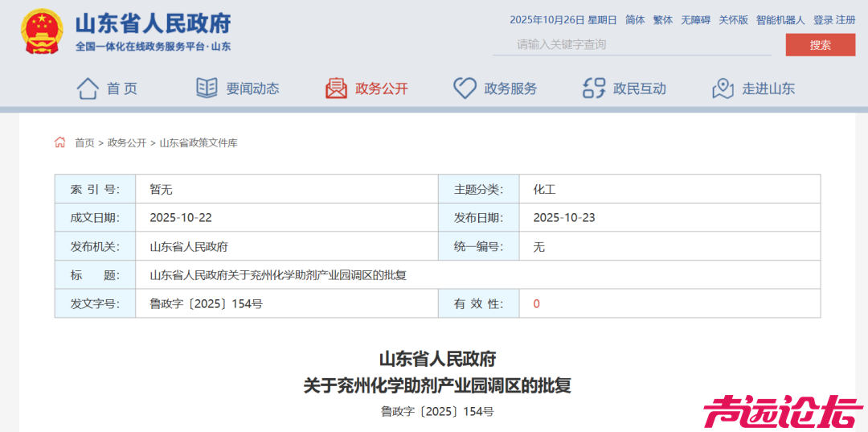Click the 发布日期 label cell
This screenshot has height=432, width=868.
tap(479, 218)
